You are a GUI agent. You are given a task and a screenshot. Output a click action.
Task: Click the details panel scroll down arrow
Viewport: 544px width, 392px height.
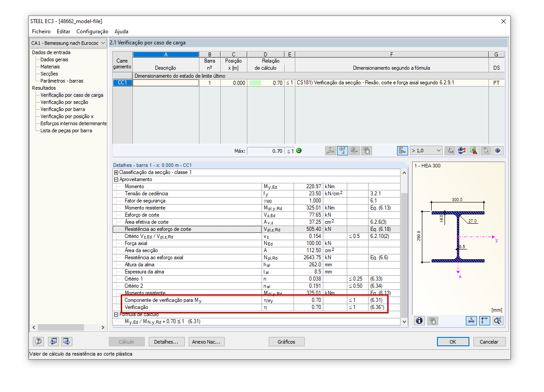tap(404, 321)
